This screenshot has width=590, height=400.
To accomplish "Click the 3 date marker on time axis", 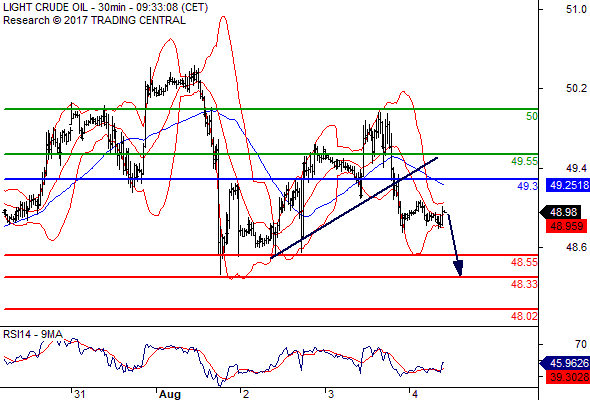I will pyautogui.click(x=330, y=394).
